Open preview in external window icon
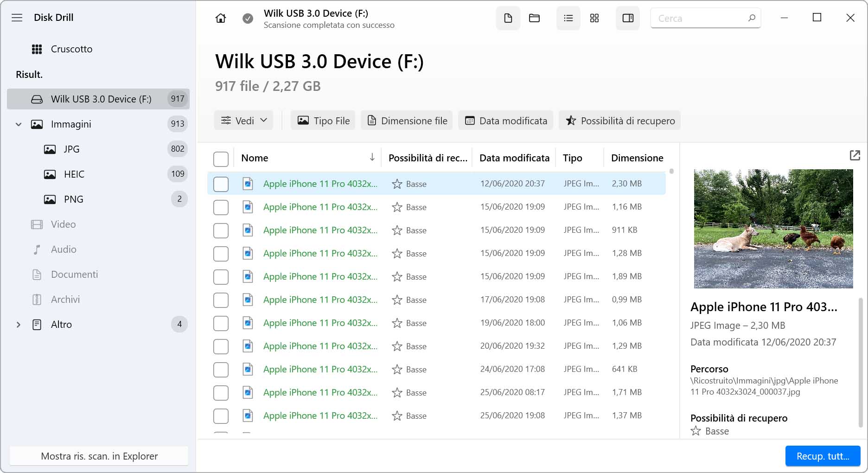The image size is (868, 473). click(x=855, y=155)
